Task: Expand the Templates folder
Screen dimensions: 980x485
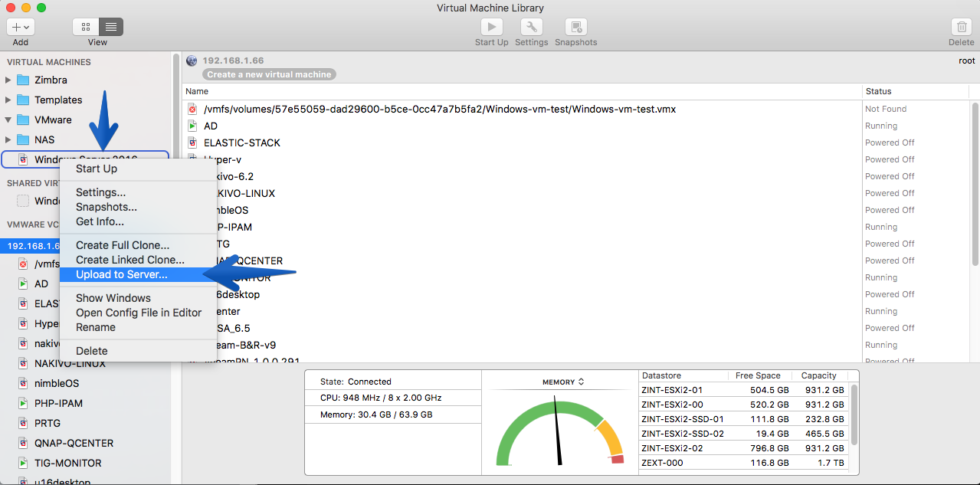Action: [x=8, y=100]
